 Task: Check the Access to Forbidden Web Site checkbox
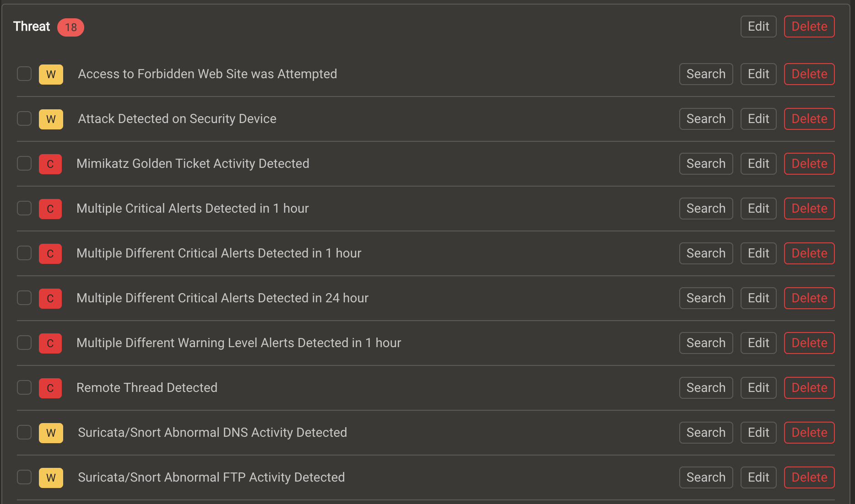(x=24, y=74)
